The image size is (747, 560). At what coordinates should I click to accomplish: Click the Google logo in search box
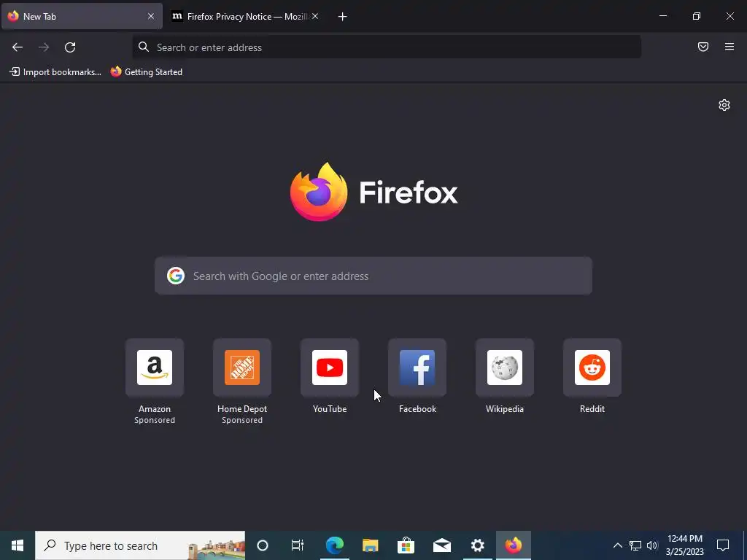[176, 276]
